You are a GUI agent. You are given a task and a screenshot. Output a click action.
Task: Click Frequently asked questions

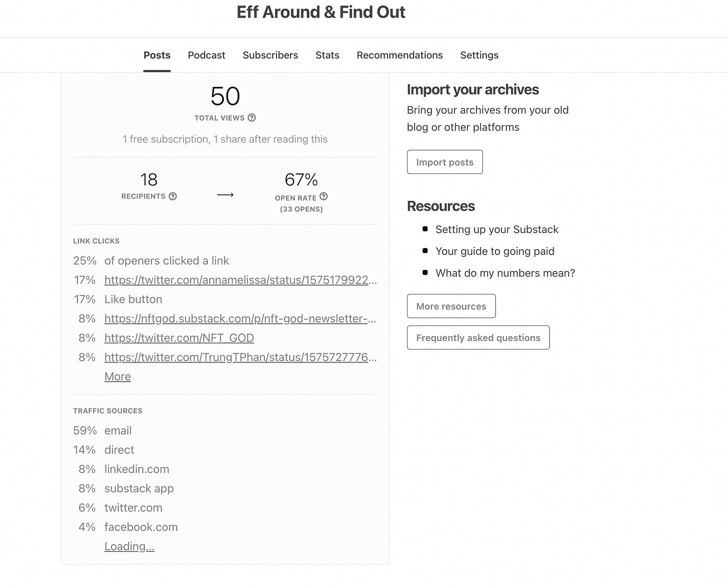(478, 337)
